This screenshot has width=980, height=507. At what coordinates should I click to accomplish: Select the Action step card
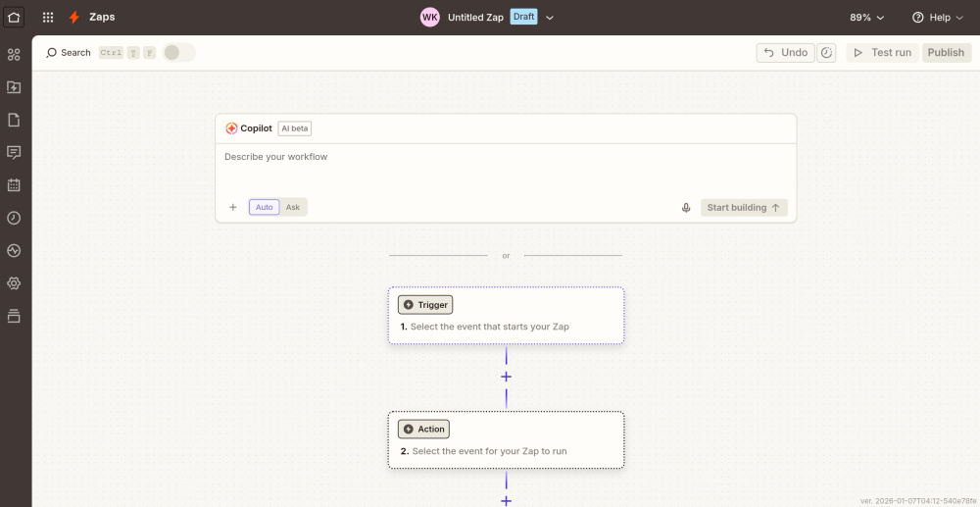pyautogui.click(x=506, y=440)
